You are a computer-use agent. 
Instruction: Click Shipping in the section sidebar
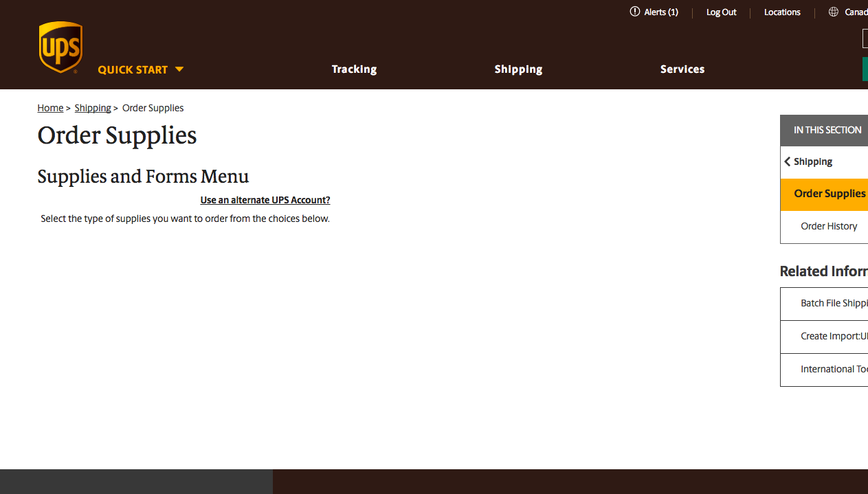(813, 161)
